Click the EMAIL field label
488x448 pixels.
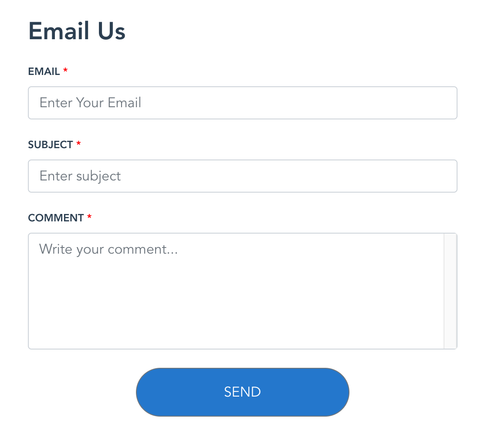coord(44,71)
